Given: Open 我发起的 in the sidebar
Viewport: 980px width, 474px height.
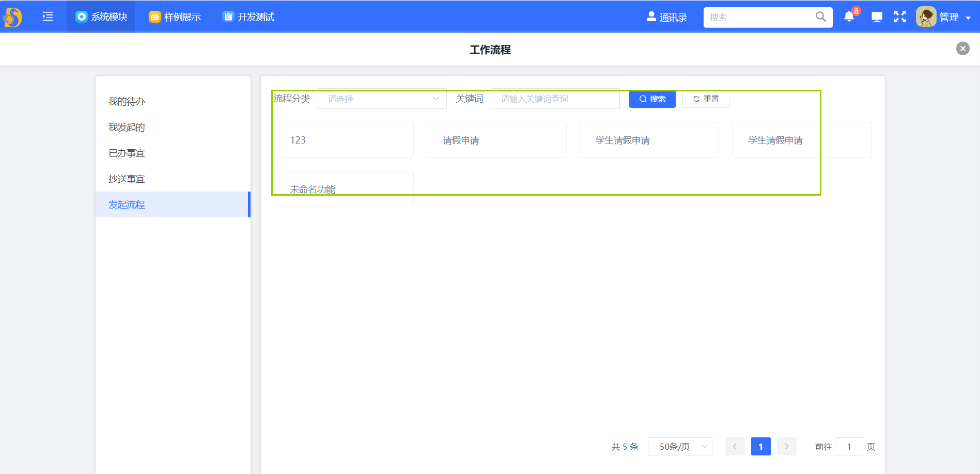Looking at the screenshot, I should click(x=173, y=127).
